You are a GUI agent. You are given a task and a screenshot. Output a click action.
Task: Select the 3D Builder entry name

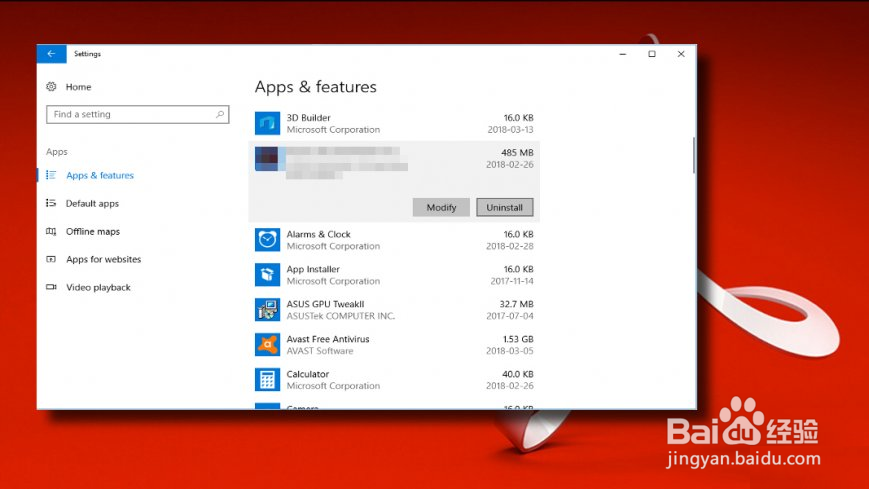click(x=308, y=118)
